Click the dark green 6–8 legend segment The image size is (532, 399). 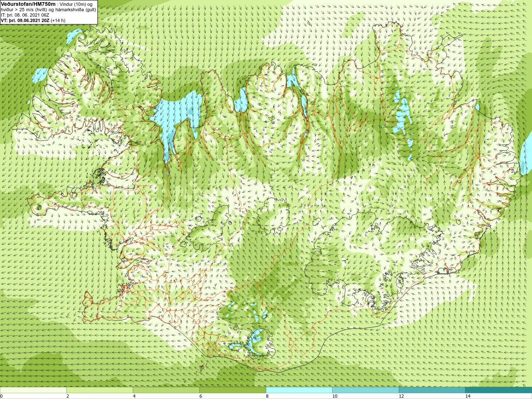[x=233, y=390]
